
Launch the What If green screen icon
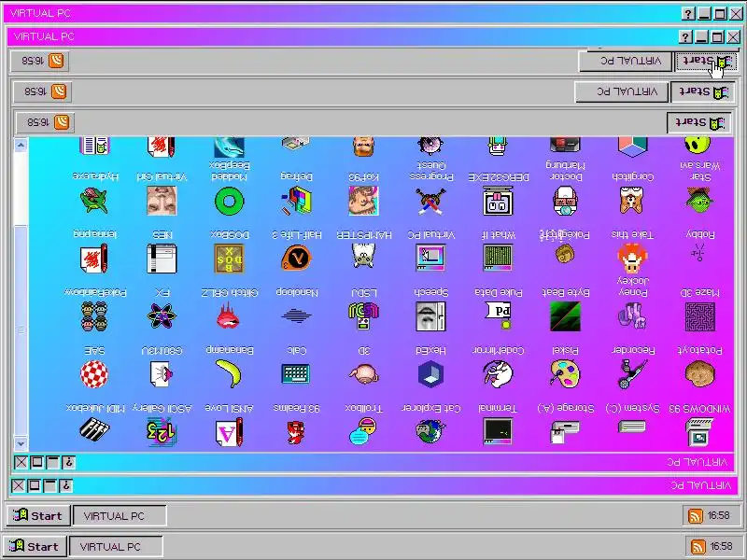coord(498,258)
